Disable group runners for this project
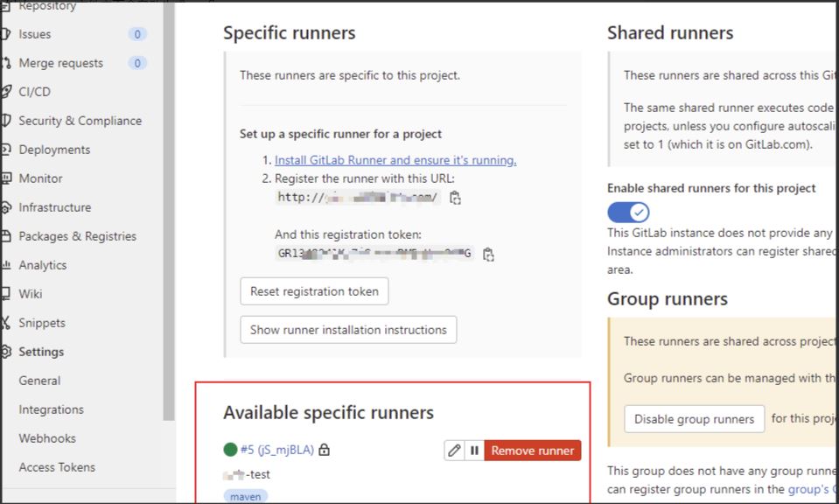This screenshot has width=839, height=504. pos(693,419)
